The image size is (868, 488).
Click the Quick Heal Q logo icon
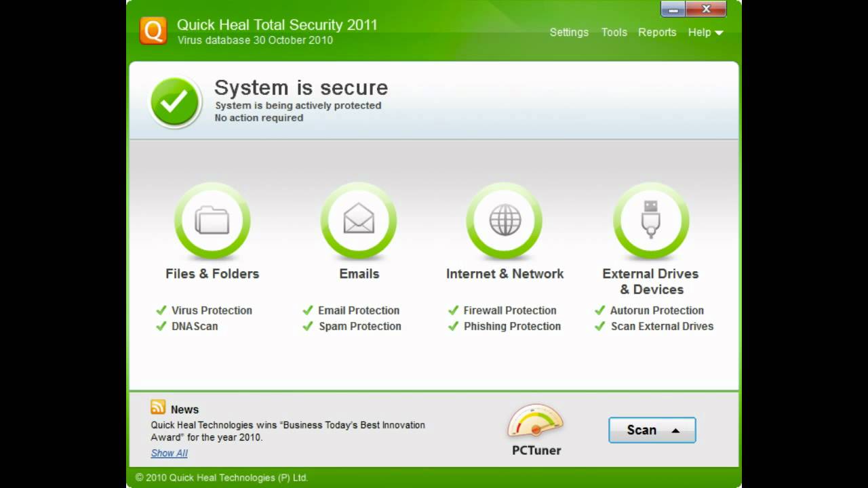pos(153,31)
